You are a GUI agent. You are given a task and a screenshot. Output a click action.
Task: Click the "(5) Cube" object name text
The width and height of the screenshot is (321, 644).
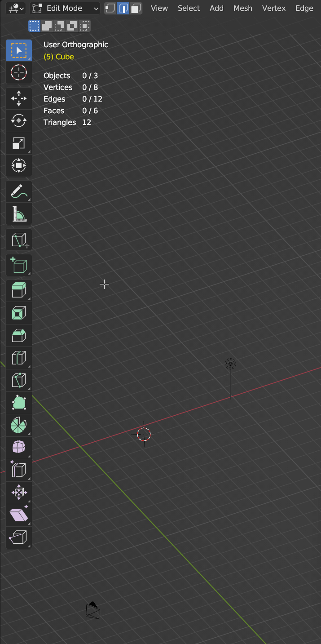(x=59, y=57)
